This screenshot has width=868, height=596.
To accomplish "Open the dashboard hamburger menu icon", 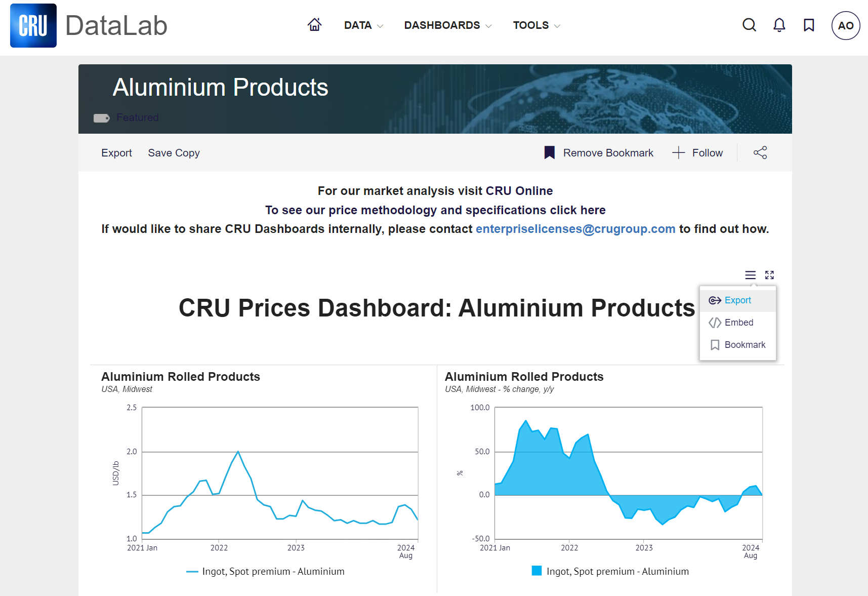I will point(750,275).
